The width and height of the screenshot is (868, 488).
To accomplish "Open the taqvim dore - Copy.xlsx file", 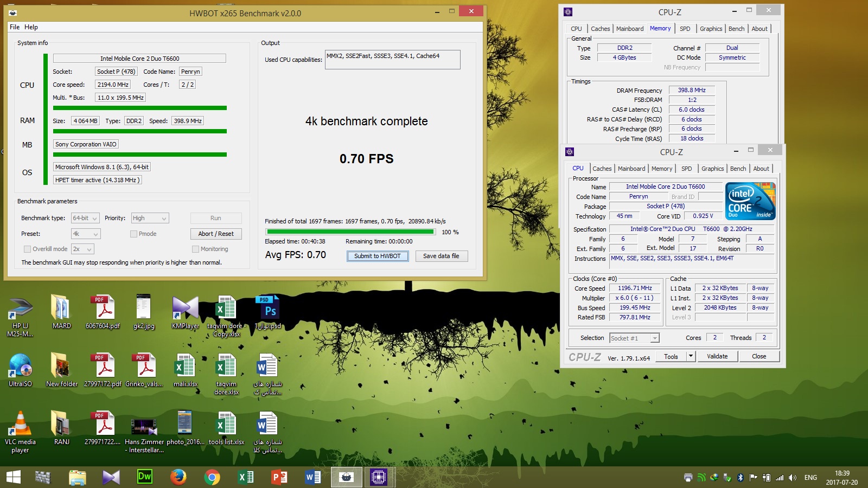I will coord(226,316).
